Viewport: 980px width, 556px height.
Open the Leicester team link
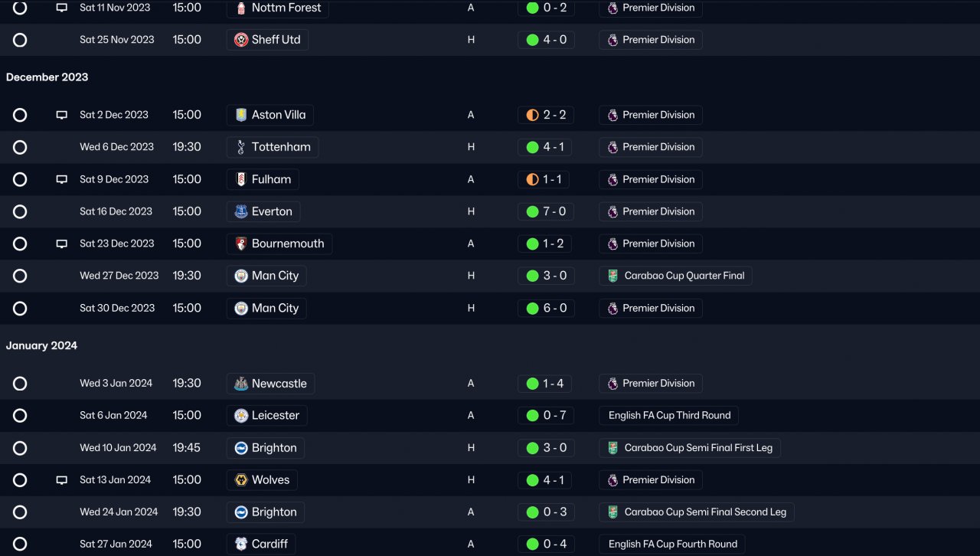click(276, 416)
